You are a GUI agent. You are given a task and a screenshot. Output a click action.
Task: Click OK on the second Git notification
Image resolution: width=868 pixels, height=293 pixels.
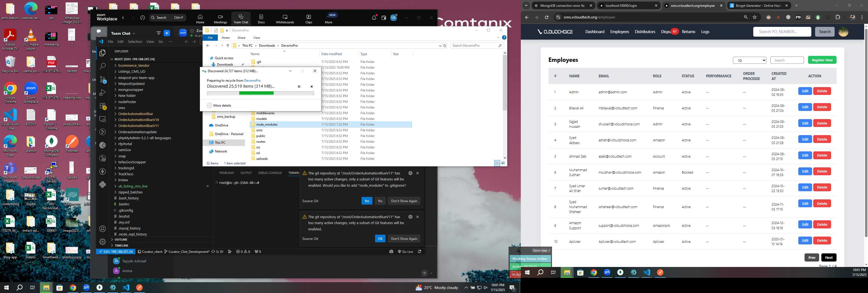tap(380, 239)
